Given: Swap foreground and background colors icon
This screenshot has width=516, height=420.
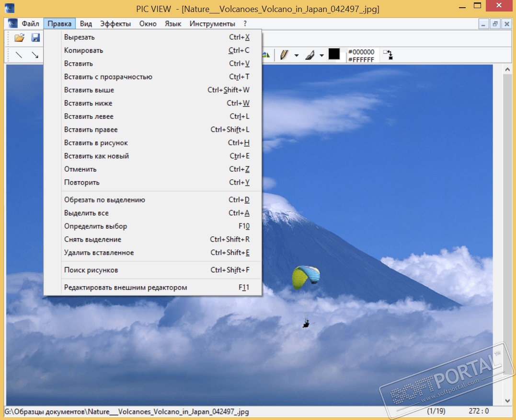Looking at the screenshot, I should pyautogui.click(x=388, y=55).
